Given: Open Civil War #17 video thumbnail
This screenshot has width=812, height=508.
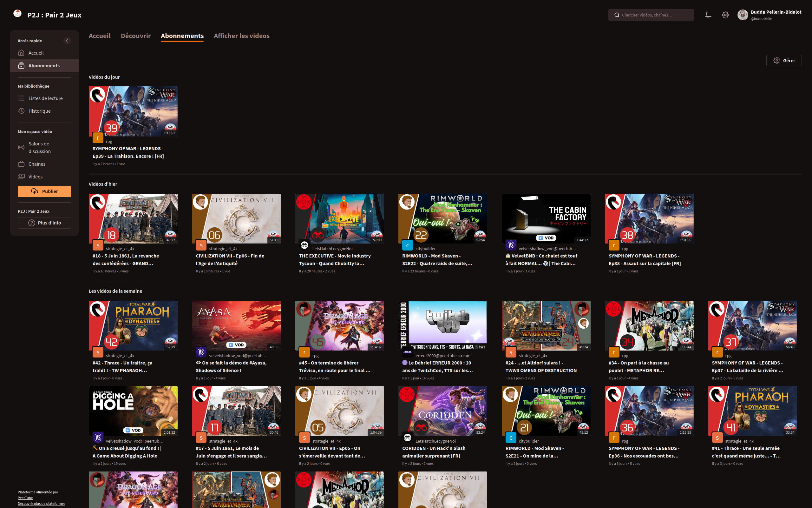Looking at the screenshot, I should [x=236, y=411].
